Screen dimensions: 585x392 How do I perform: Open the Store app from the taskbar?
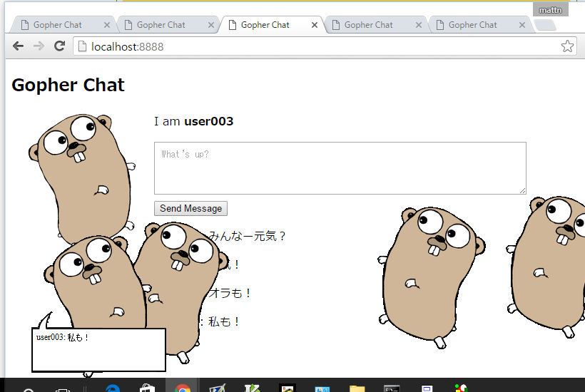coord(147,388)
